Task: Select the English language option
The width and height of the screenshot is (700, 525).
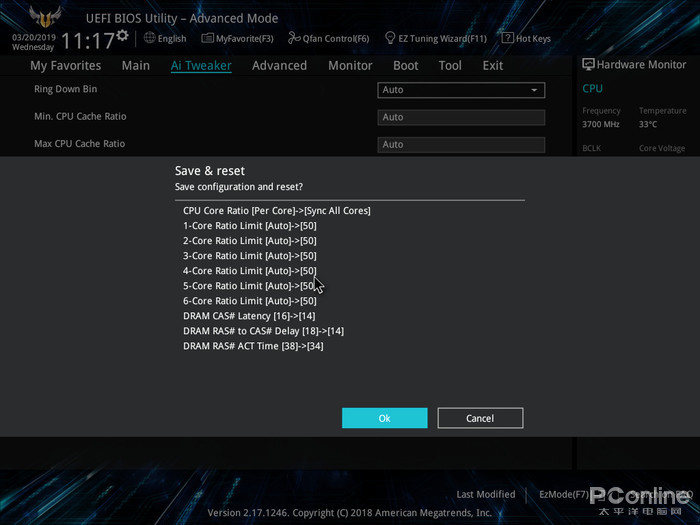Action: 172,38
